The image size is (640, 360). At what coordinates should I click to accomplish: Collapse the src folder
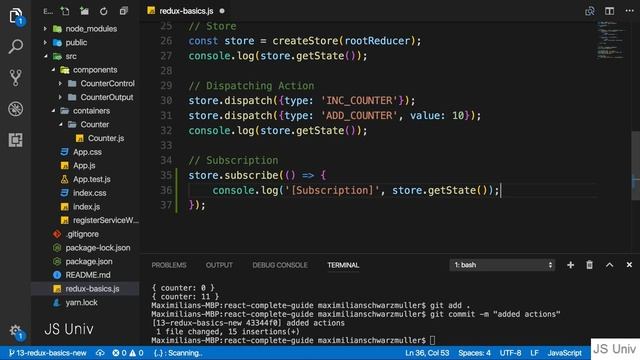pos(85,56)
